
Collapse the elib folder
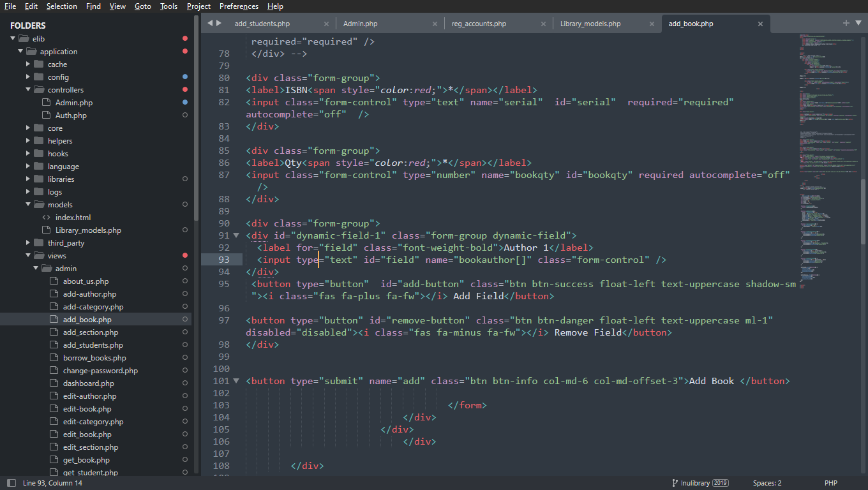tap(13, 38)
